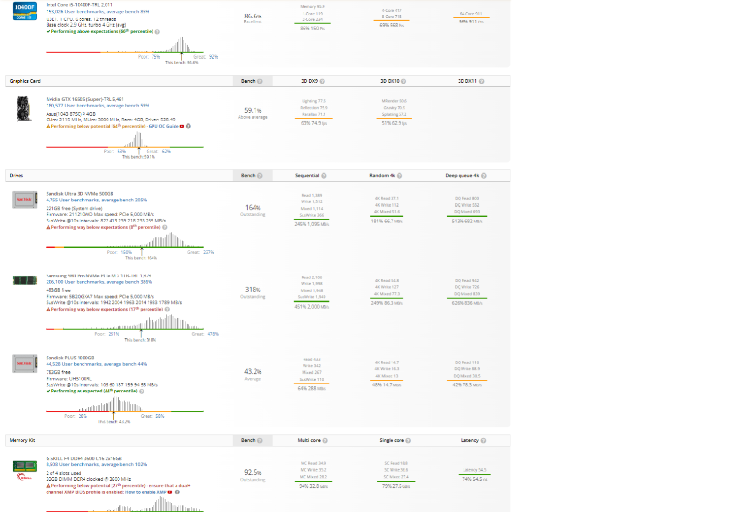Click the Drives section heading
Screen dimensions: 756x532
16,176
